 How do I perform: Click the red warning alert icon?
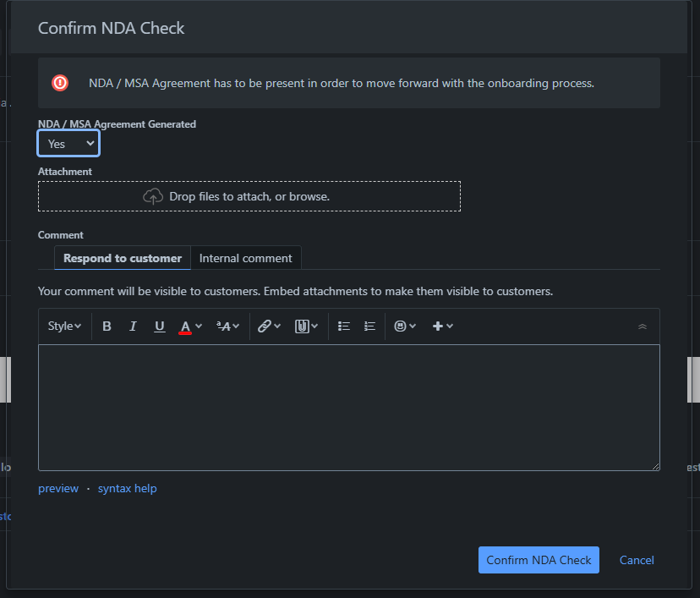(60, 83)
